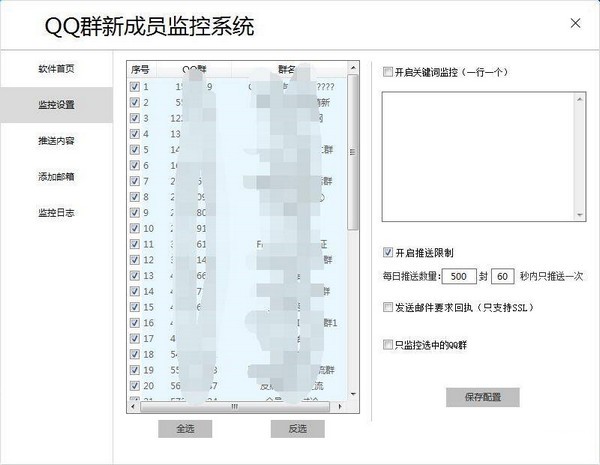Image resolution: width=600 pixels, height=465 pixels.
Task: Click the QQ群 column header
Action: (194, 70)
